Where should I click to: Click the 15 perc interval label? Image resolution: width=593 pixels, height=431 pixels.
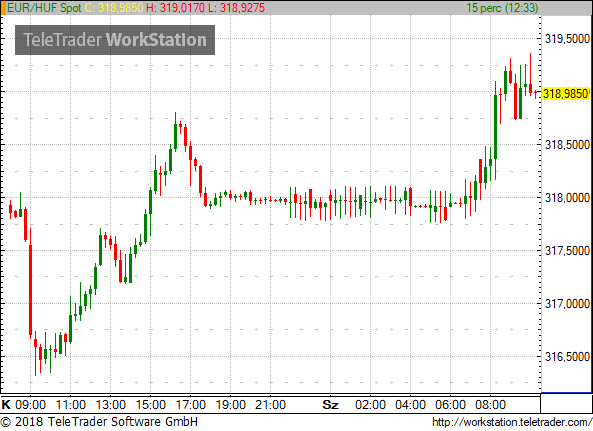coord(502,8)
